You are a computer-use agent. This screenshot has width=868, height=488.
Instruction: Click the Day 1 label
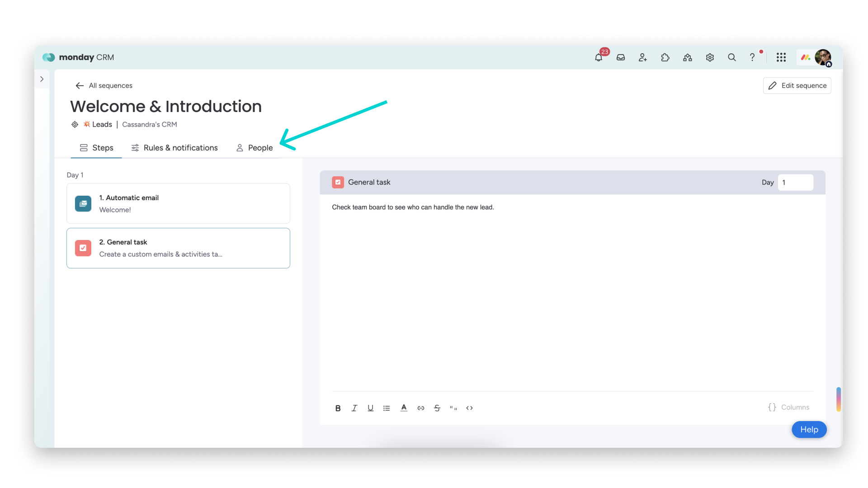point(75,175)
